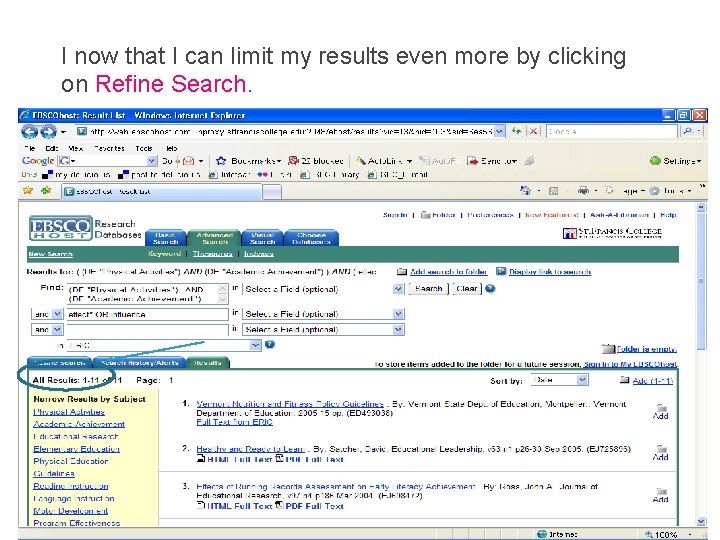This screenshot has height=540, width=720.
Task: Click the EBSCO Host logo
Action: coord(60,228)
